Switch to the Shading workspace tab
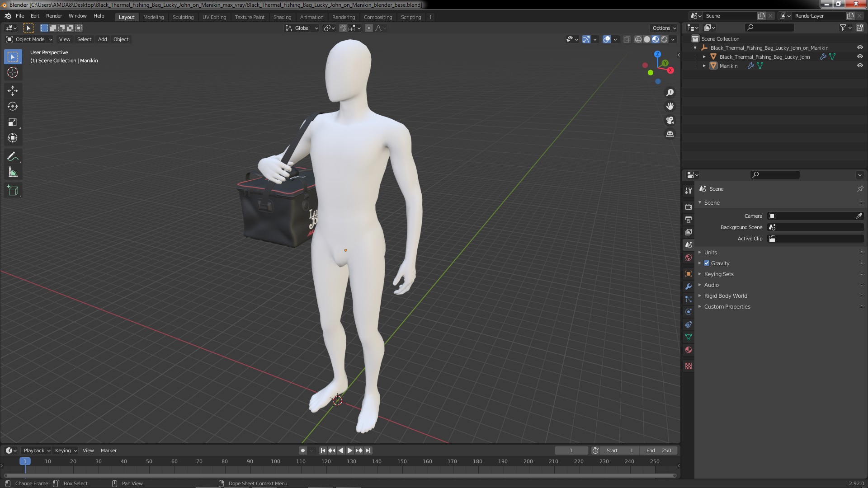The height and width of the screenshot is (488, 868). point(282,17)
